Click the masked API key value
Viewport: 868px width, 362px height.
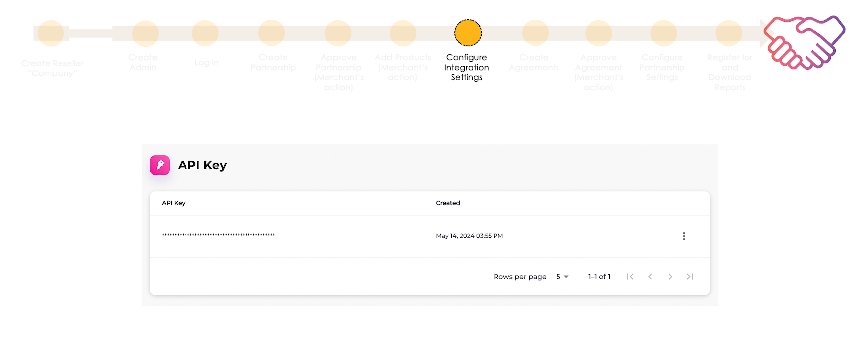(218, 235)
